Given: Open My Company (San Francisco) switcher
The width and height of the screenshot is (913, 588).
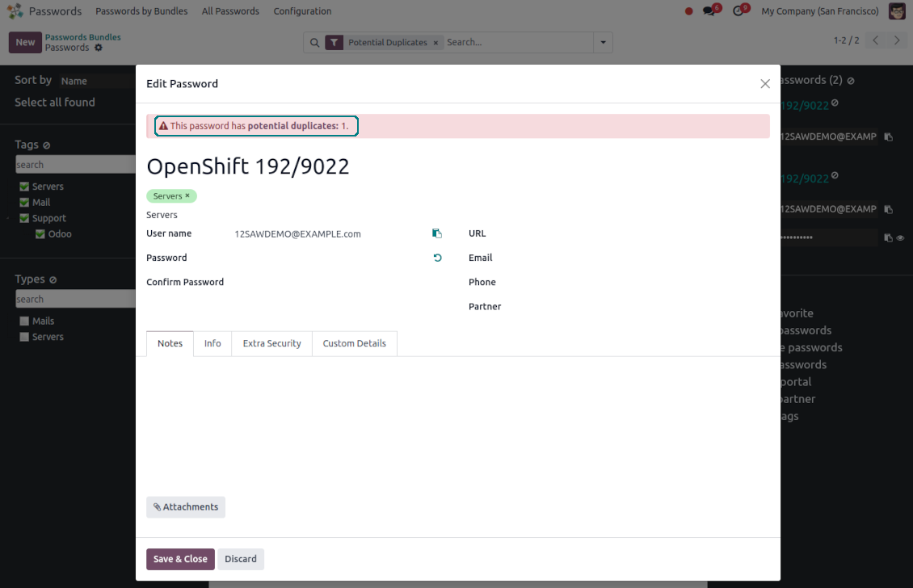Looking at the screenshot, I should 819,11.
